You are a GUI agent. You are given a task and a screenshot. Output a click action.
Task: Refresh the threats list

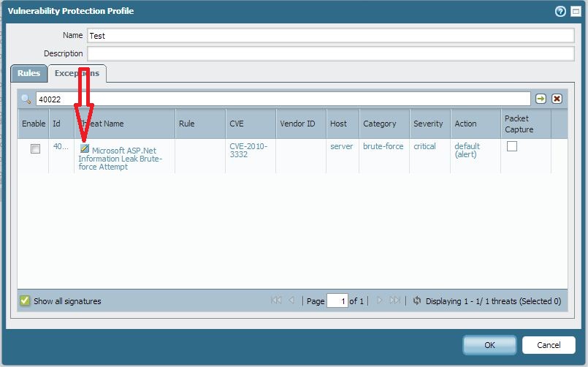[416, 300]
